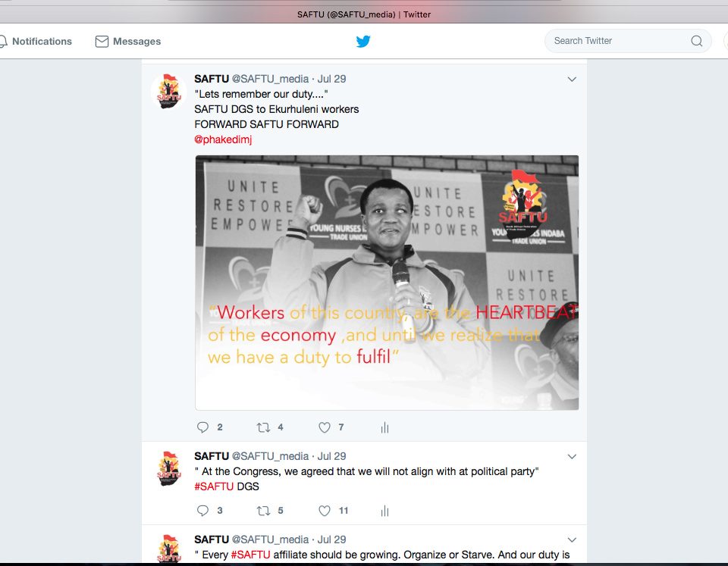Open the Workers HEARTBEAT quote image
Image resolution: width=728 pixels, height=566 pixels.
387,283
